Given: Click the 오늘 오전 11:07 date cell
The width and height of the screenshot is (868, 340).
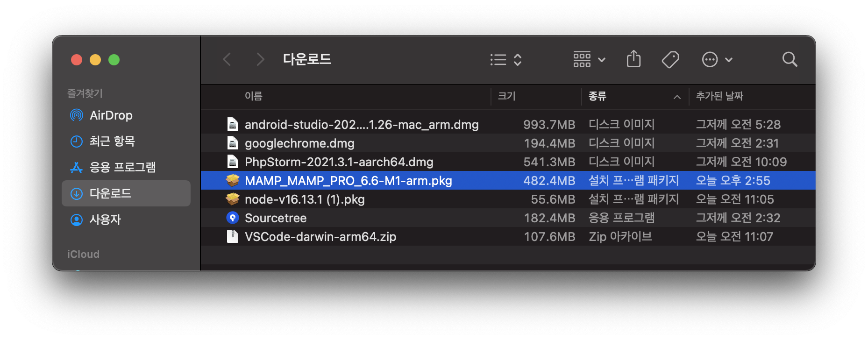Looking at the screenshot, I should 734,236.
